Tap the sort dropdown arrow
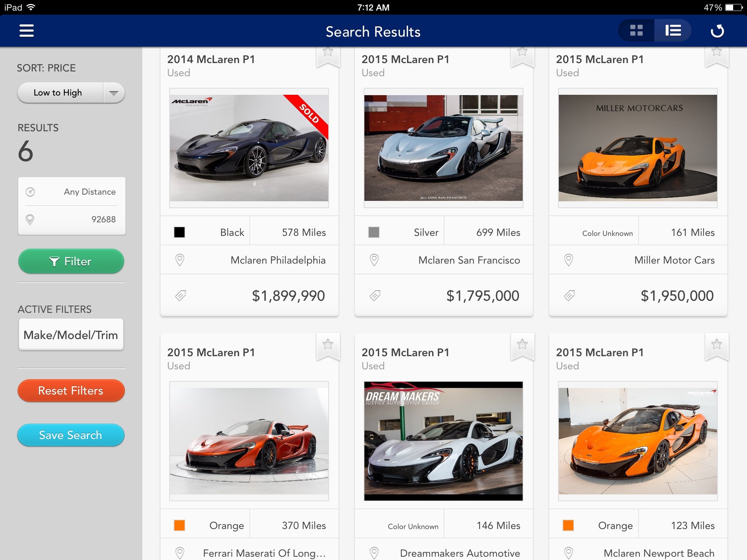Screen dimensions: 747x560 coord(114,93)
